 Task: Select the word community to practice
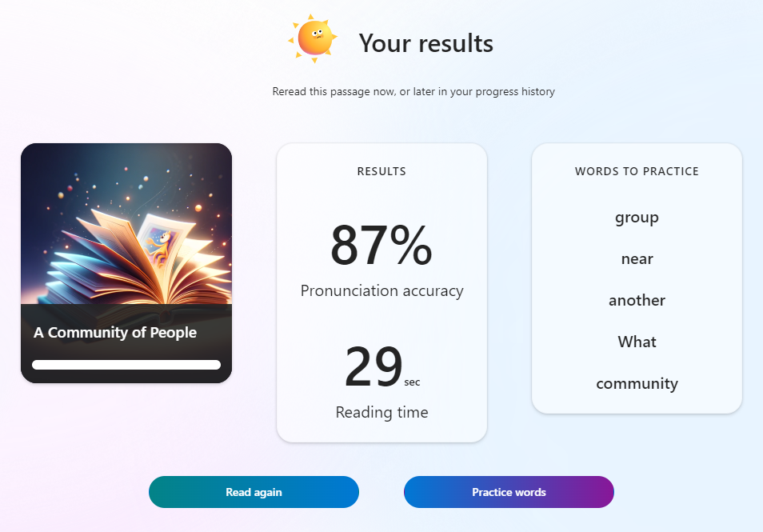tap(637, 383)
